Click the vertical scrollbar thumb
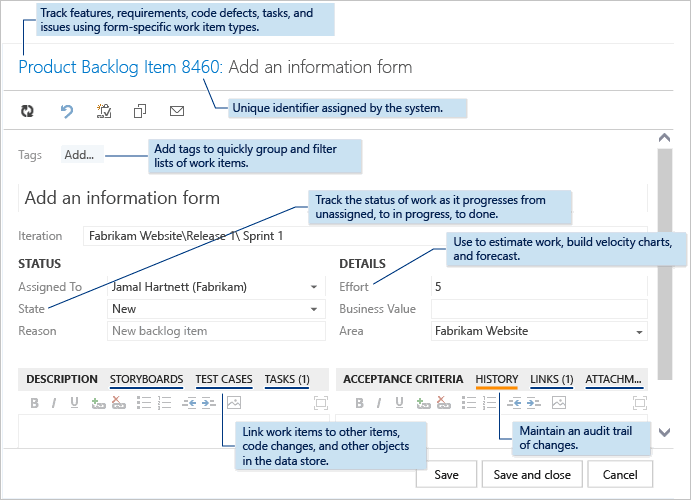The height and width of the screenshot is (500, 691). point(665,264)
